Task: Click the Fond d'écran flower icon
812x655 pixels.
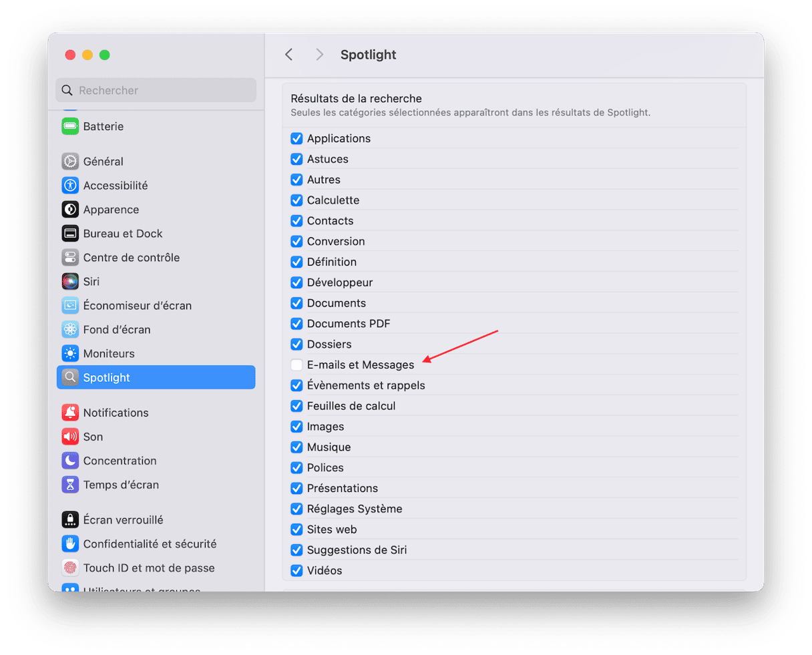Action: [70, 330]
